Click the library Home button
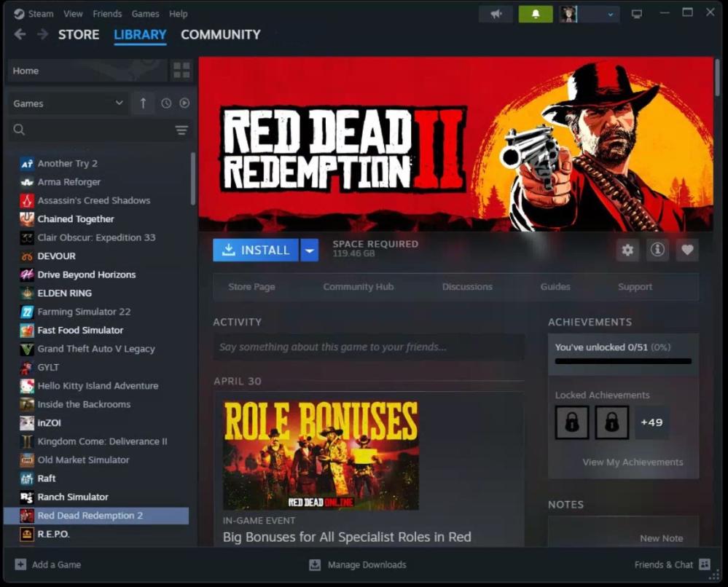This screenshot has width=728, height=587. [x=87, y=71]
